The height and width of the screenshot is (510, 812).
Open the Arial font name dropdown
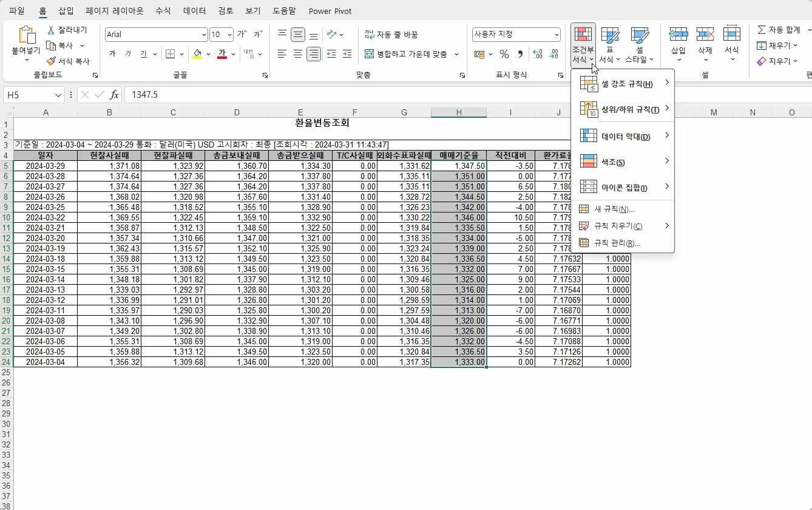[x=157, y=35]
